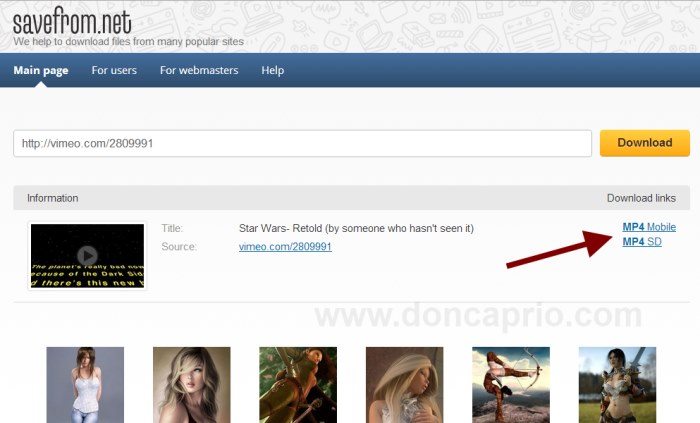The image size is (700, 423).
Task: Open the armored woman with sword thumbnail
Action: [617, 385]
